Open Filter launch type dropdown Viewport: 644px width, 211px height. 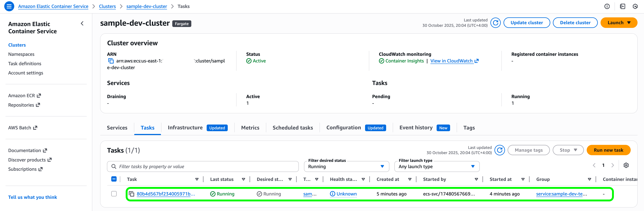click(436, 166)
